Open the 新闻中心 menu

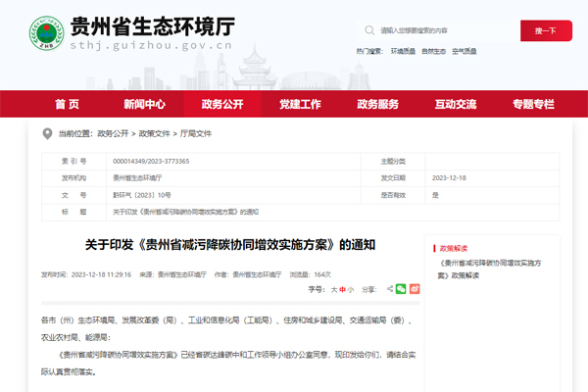(144, 104)
